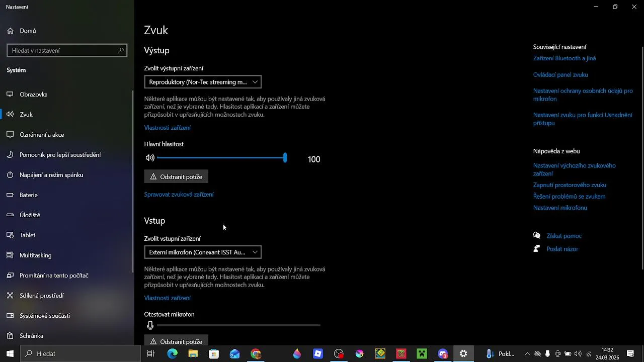Open Task View on taskbar

click(151, 354)
